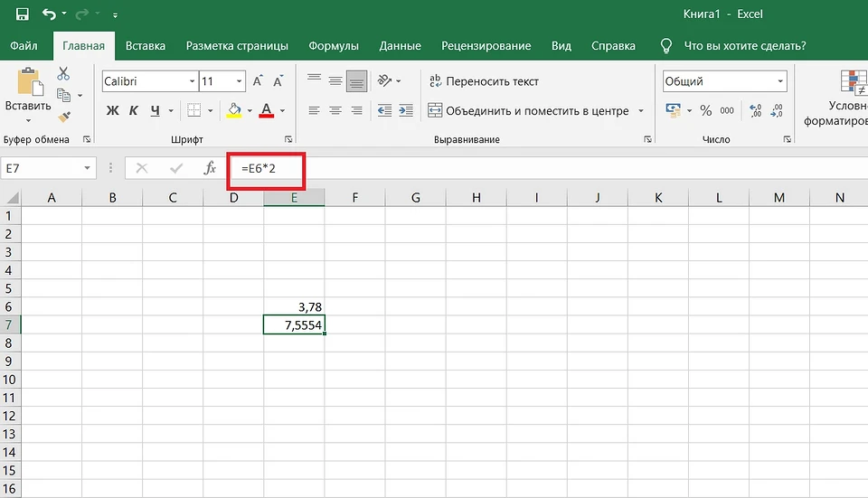This screenshot has height=498, width=868.
Task: Toggle italic formatting with the К button
Action: click(x=134, y=111)
